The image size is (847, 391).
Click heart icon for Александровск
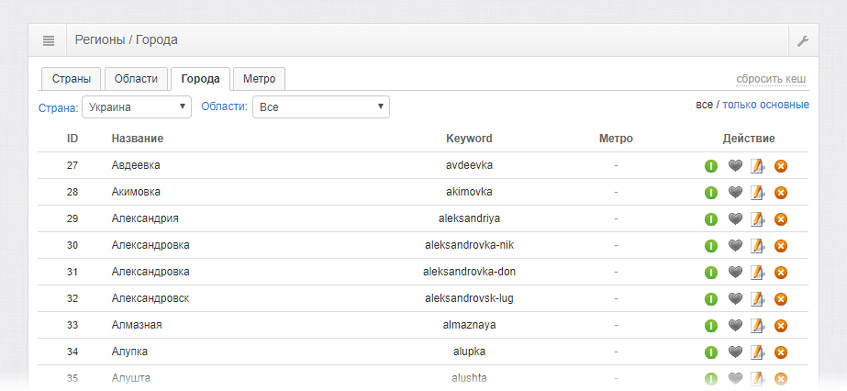click(x=735, y=299)
